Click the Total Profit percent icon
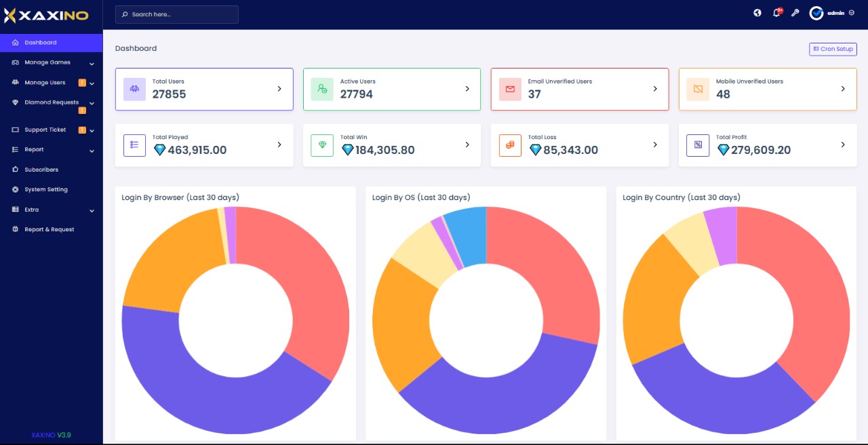The image size is (868, 445). (x=698, y=145)
